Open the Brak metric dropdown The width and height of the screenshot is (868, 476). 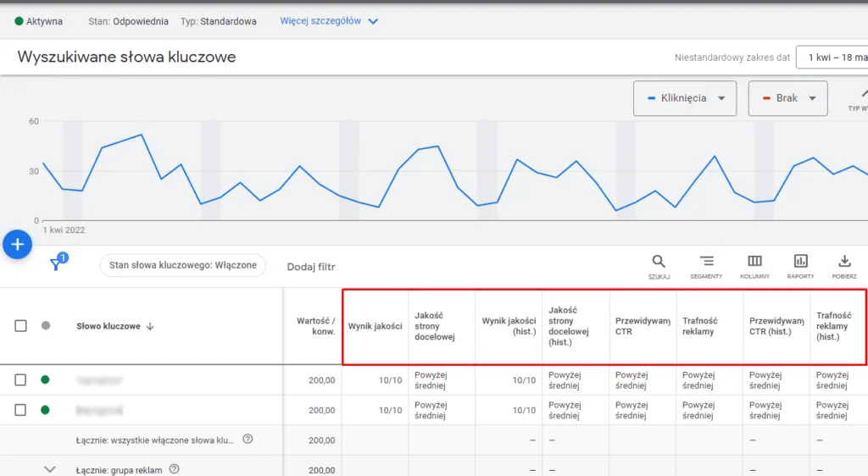(787, 98)
